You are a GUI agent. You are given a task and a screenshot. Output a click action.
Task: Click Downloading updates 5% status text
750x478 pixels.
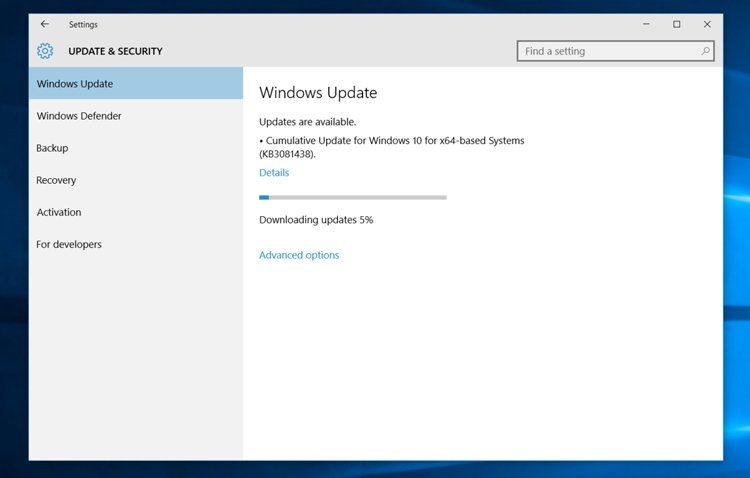point(316,220)
